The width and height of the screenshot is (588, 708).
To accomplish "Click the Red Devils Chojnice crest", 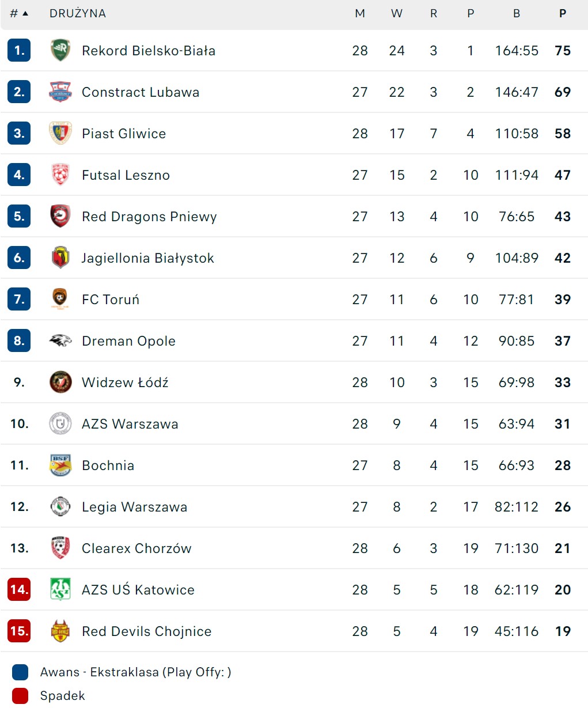I will point(60,631).
